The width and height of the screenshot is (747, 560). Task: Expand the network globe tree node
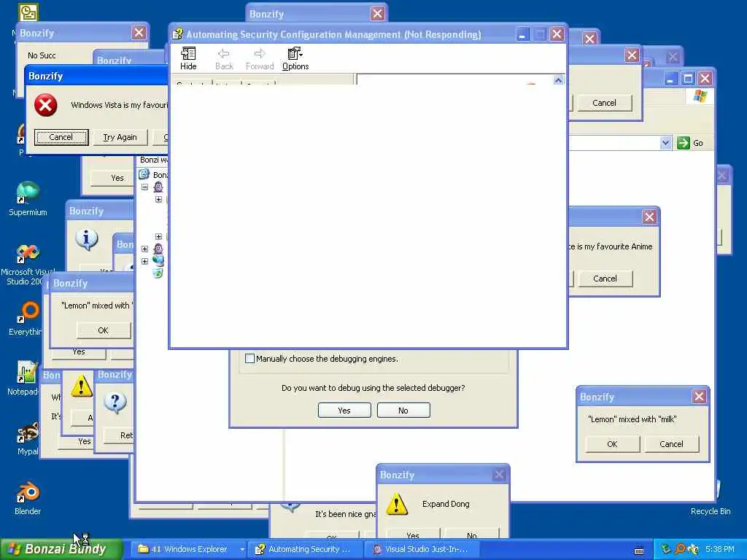coord(145,261)
